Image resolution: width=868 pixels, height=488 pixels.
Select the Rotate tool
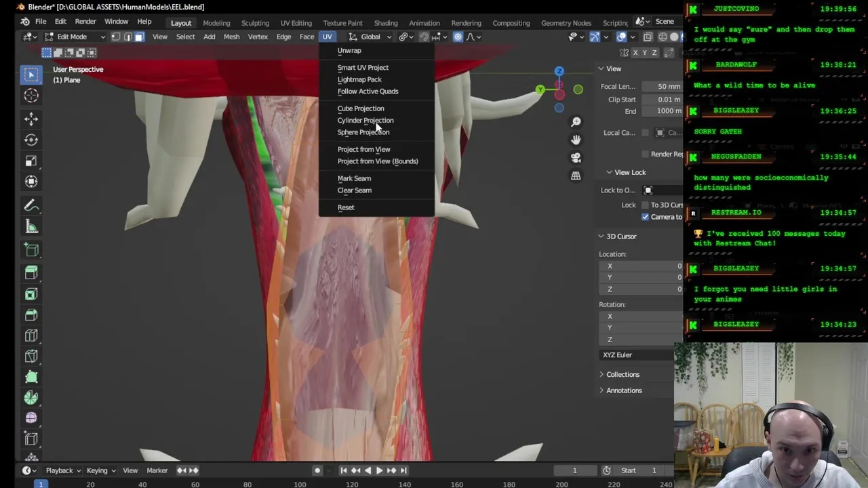(31, 140)
